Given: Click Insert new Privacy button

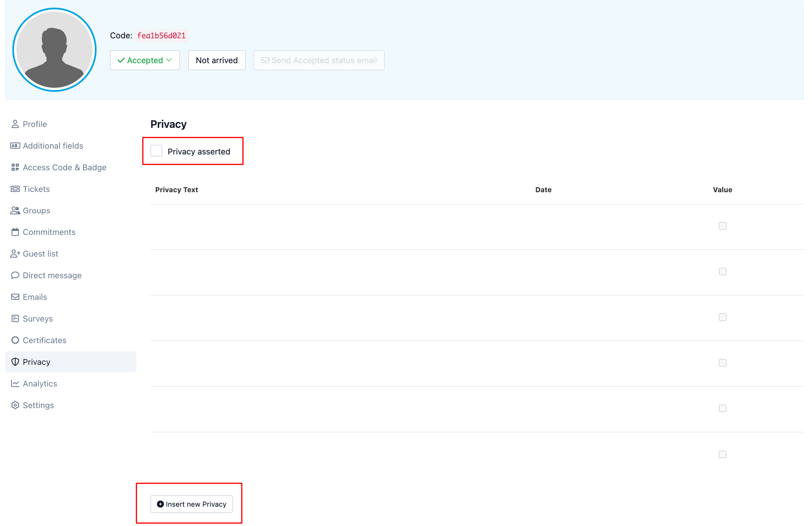Looking at the screenshot, I should point(191,504).
